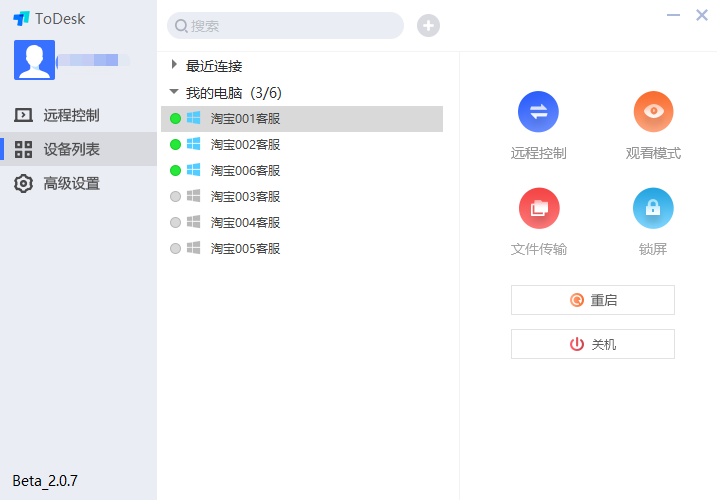Image resolution: width=717 pixels, height=500 pixels.
Task: Click the orange Watch Mode (观看模式) eye icon
Action: (653, 111)
